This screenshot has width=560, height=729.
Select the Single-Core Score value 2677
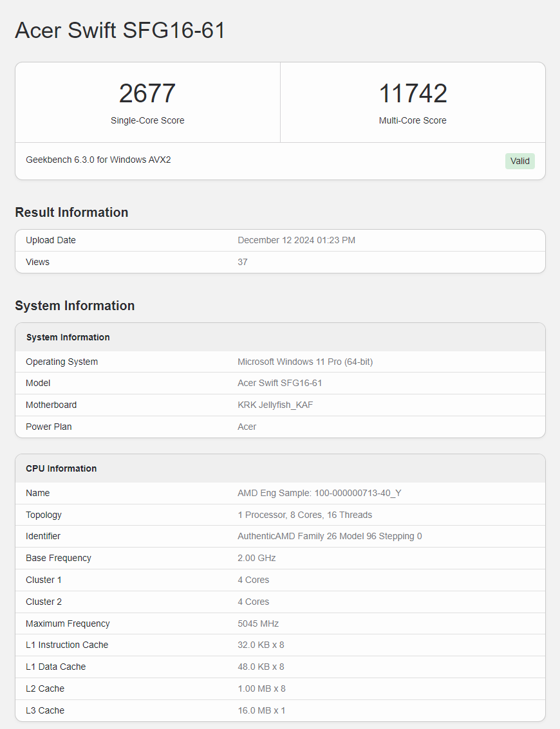pos(147,93)
